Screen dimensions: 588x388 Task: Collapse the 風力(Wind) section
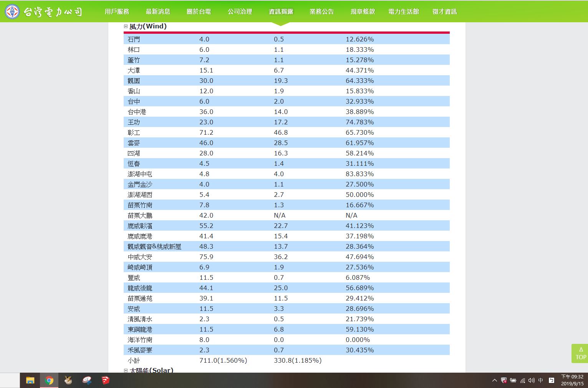coord(126,26)
